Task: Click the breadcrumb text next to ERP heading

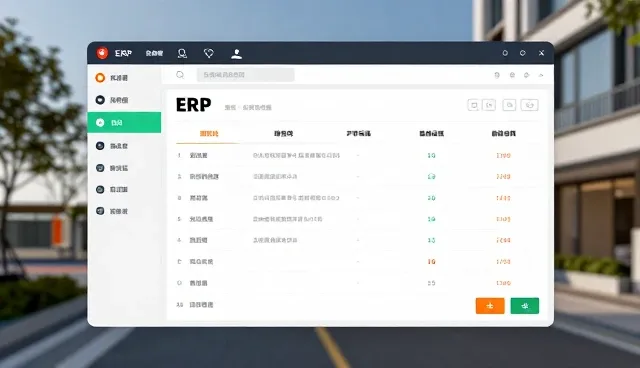Action: pyautogui.click(x=248, y=108)
